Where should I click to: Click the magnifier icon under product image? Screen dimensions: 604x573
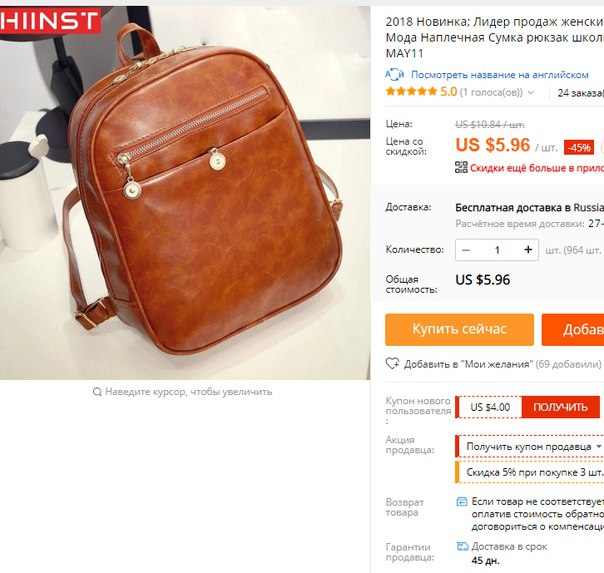pos(97,392)
